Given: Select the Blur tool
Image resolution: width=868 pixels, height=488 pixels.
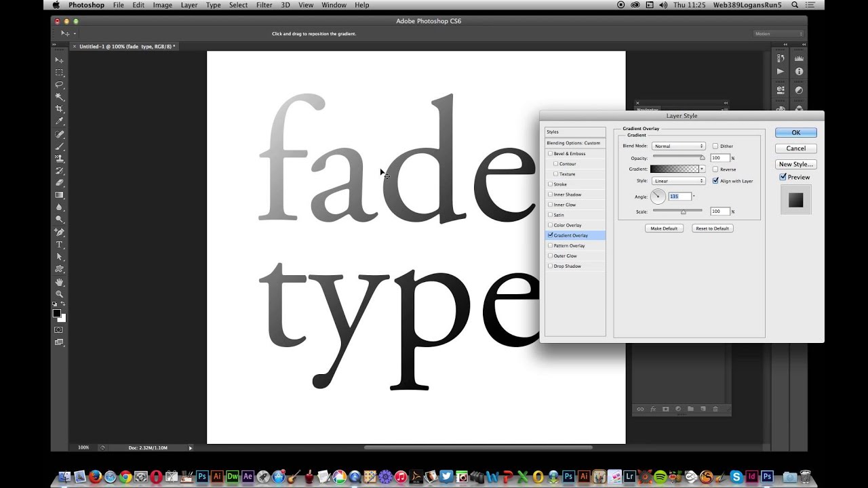Looking at the screenshot, I should click(59, 207).
